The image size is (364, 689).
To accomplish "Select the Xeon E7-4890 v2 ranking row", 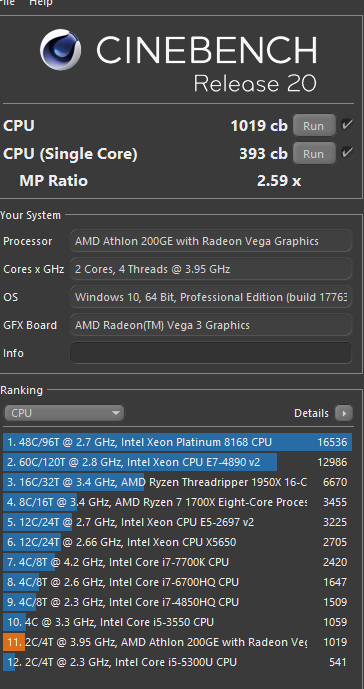I will [178, 462].
